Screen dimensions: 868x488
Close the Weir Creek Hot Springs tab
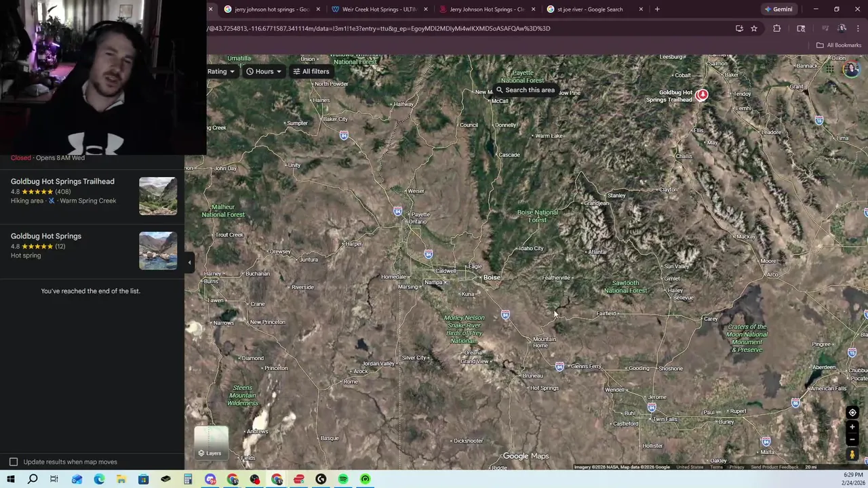coord(426,9)
